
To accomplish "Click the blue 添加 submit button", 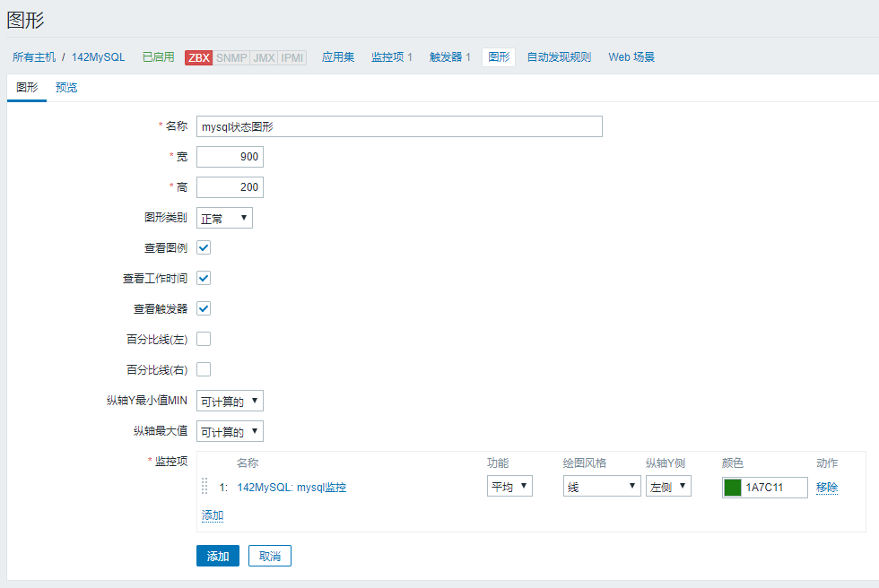I will coord(218,556).
